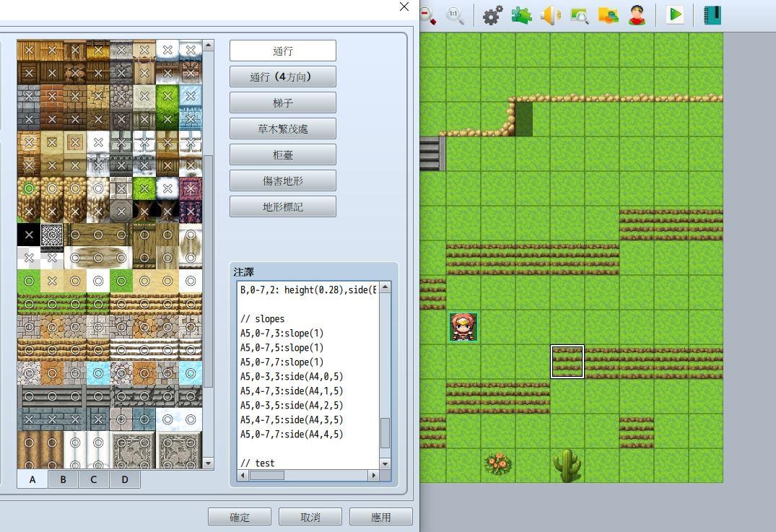Open the Plugin Manager puzzle icon

tap(521, 14)
